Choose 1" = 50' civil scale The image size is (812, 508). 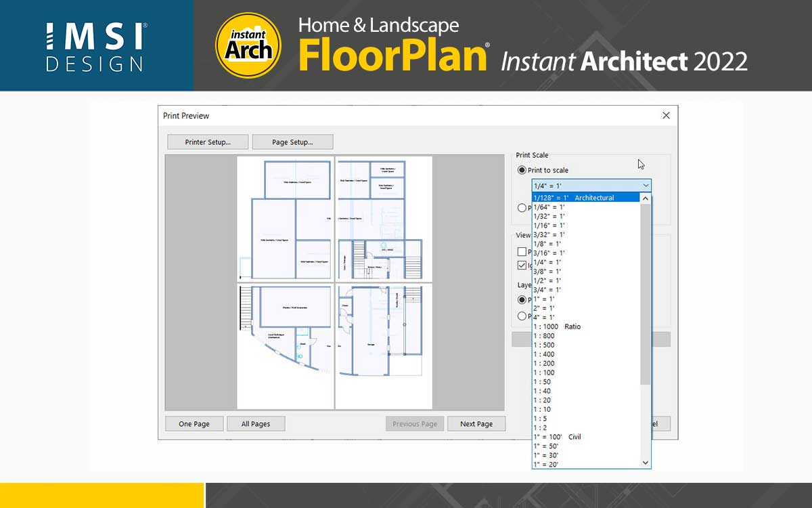[x=585, y=446]
